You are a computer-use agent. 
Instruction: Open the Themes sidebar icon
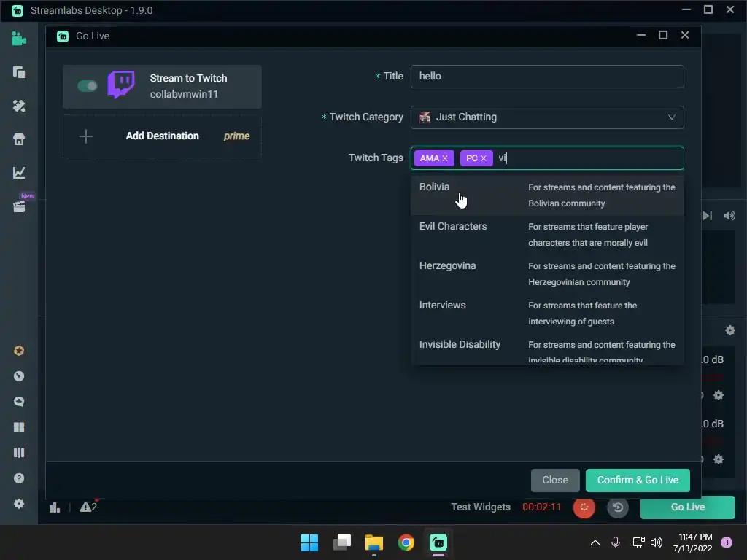coord(18,106)
